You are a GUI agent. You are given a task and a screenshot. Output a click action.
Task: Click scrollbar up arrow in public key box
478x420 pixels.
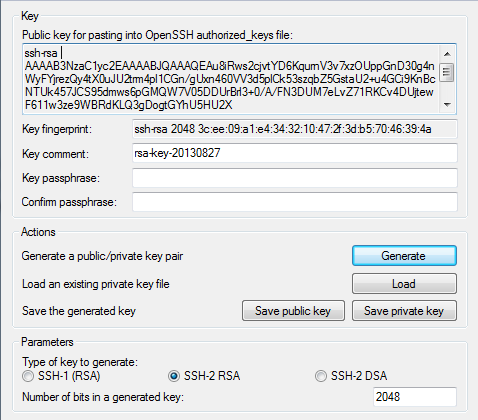pos(447,54)
